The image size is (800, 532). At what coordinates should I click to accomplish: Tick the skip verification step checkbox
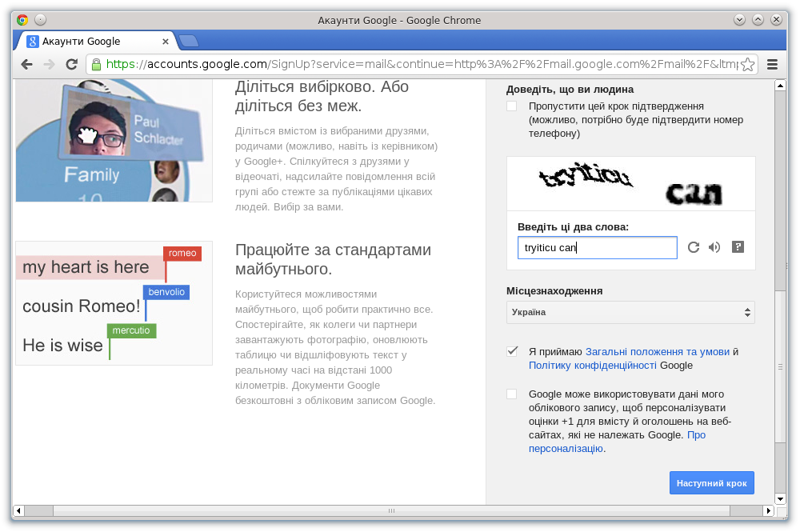512,106
